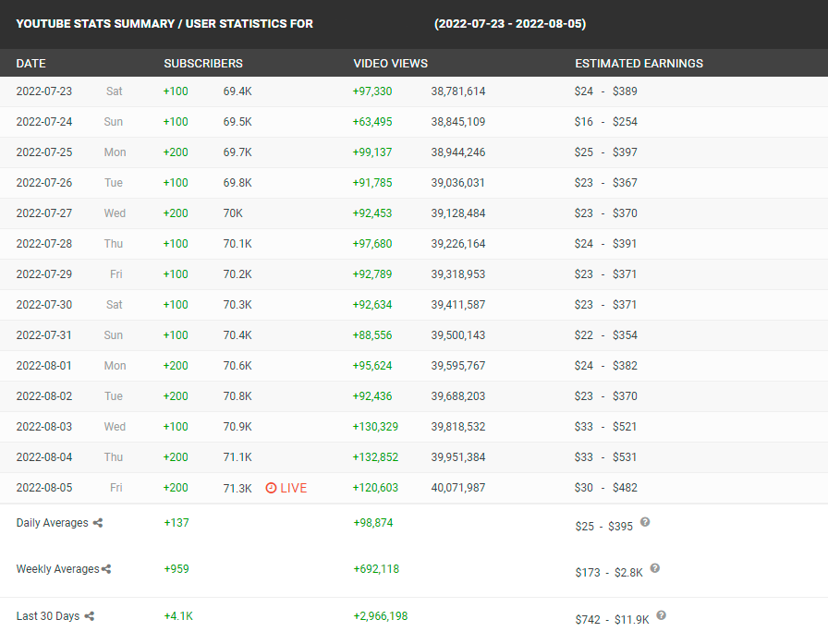Image resolution: width=828 pixels, height=644 pixels.
Task: Click video views gain +97,330
Action: 372,91
